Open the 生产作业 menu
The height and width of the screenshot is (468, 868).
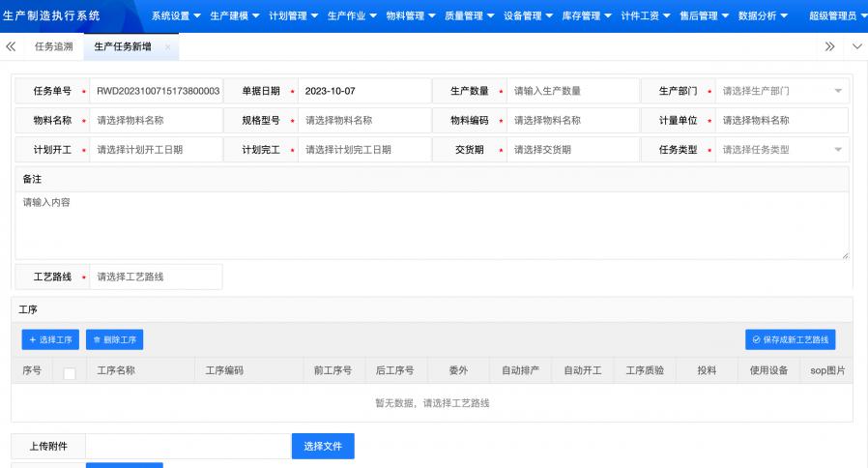click(x=351, y=15)
